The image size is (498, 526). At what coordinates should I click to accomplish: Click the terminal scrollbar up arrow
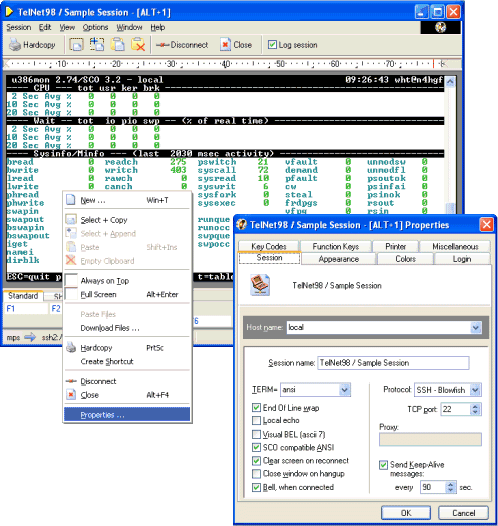click(450, 82)
